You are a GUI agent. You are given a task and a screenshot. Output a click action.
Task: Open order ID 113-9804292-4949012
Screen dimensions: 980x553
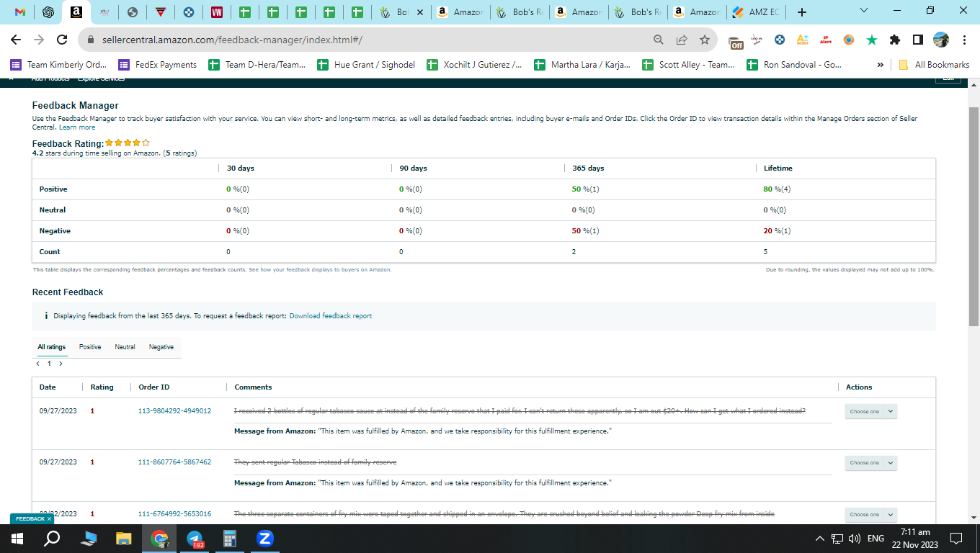pos(174,411)
